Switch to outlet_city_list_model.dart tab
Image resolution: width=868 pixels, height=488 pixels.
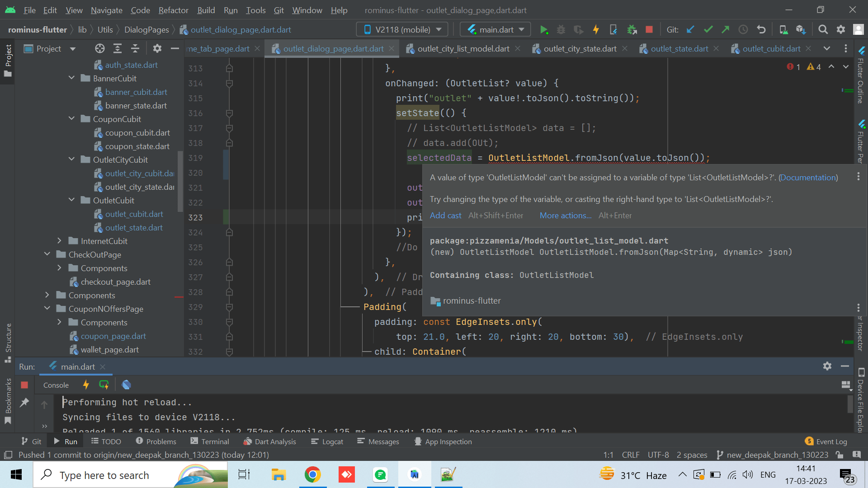[463, 49]
